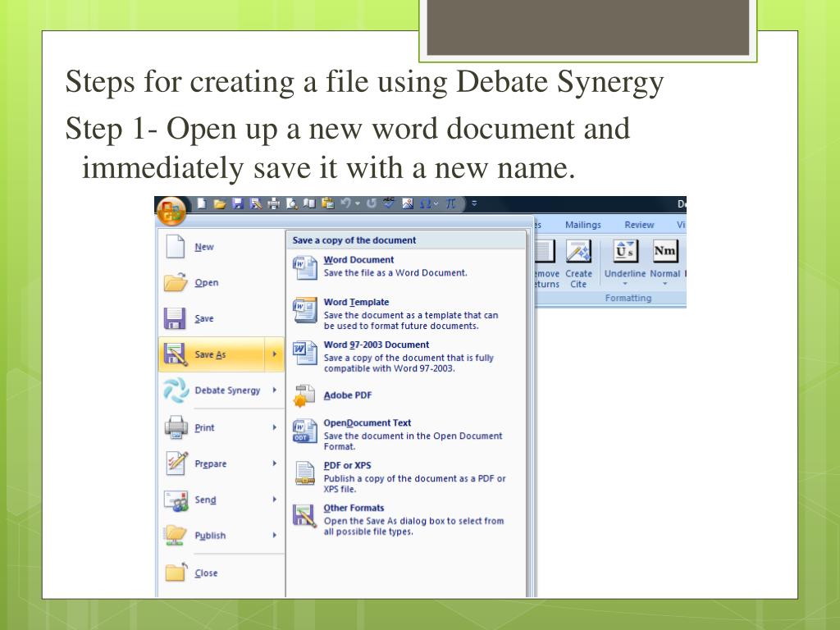Select Adobe PDF save option
The image size is (840, 630).
(x=405, y=395)
